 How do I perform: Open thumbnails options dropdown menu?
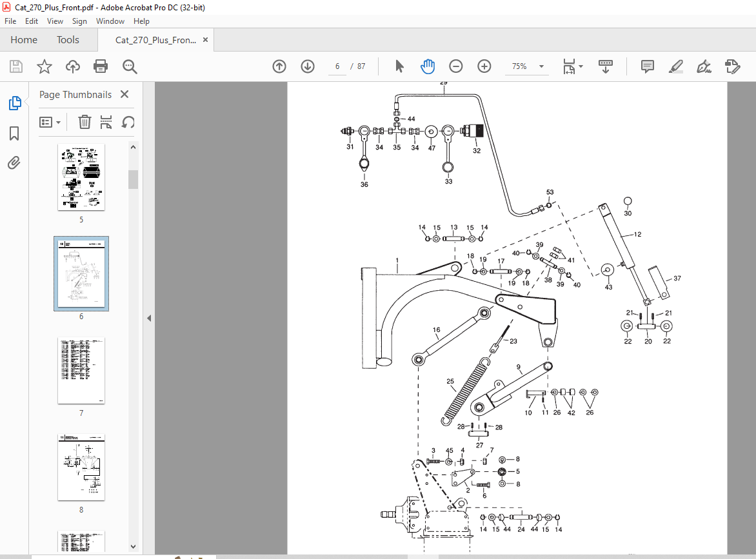[50, 122]
